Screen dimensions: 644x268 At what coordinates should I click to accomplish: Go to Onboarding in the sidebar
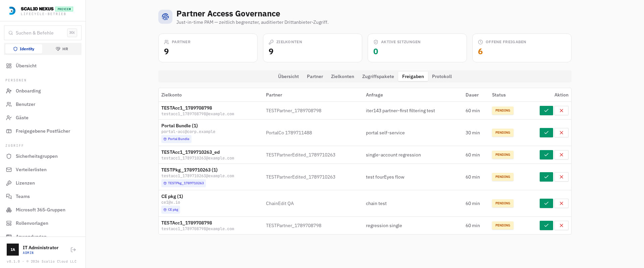(43, 91)
